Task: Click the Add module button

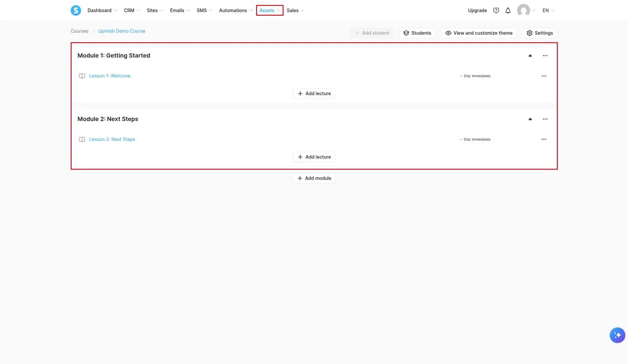Action: (x=314, y=178)
